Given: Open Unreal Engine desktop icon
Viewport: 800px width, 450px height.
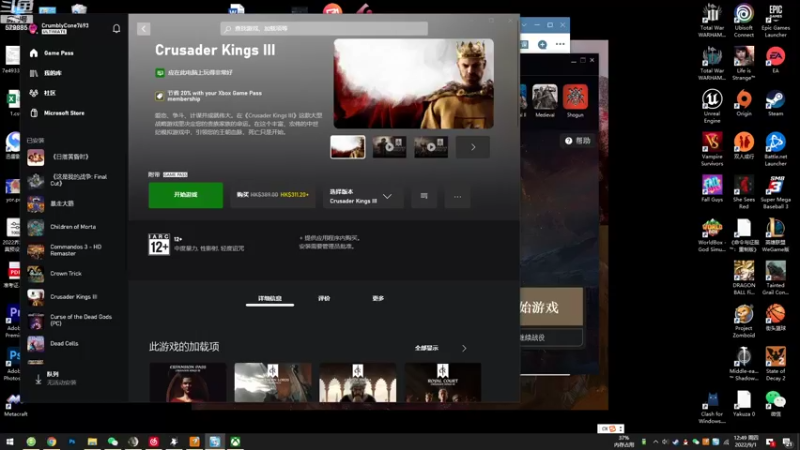Looking at the screenshot, I should click(712, 106).
